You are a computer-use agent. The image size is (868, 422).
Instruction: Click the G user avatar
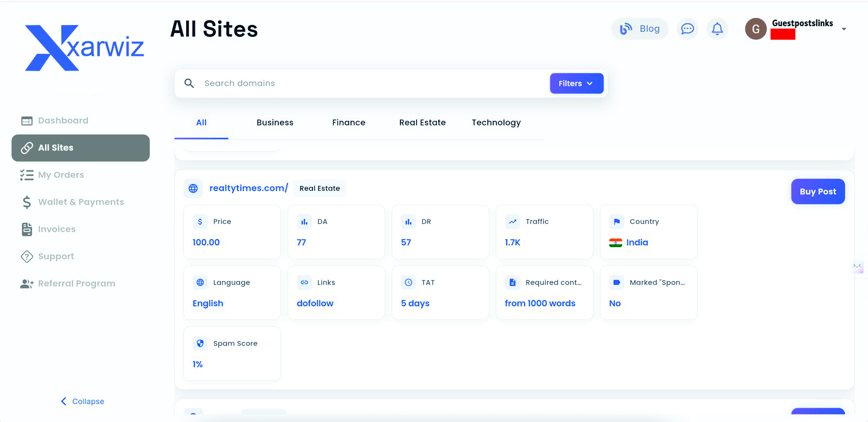(755, 29)
